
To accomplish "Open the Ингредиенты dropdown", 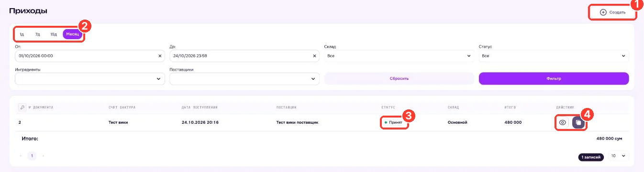I will coord(90,78).
